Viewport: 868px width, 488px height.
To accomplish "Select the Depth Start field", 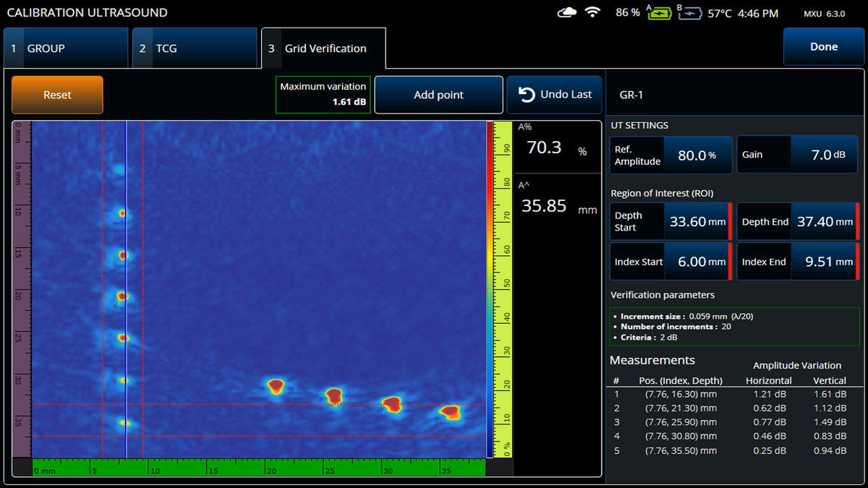I will click(x=697, y=222).
